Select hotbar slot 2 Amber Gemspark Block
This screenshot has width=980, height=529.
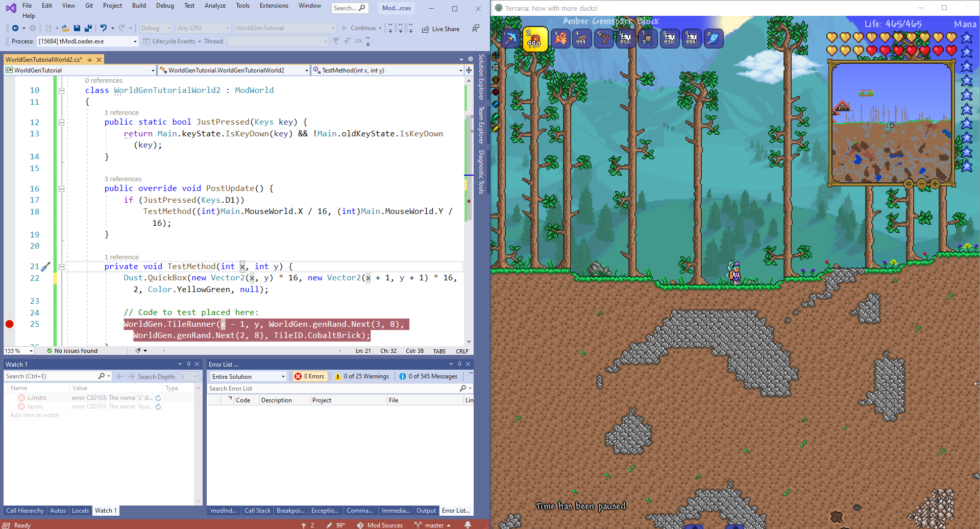(x=535, y=39)
